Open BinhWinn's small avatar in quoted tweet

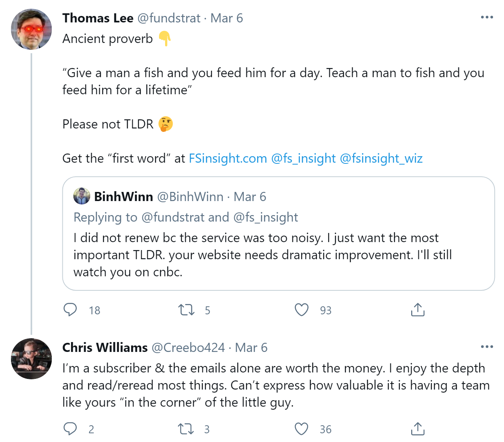click(x=82, y=196)
